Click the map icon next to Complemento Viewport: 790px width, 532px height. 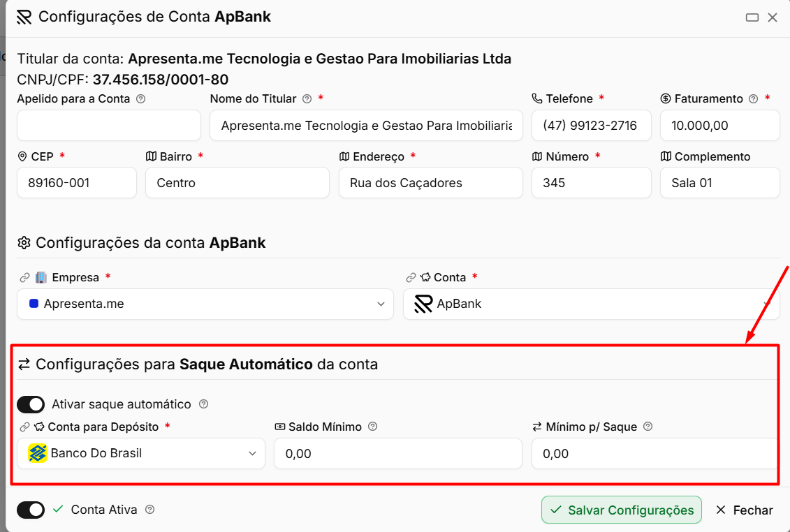(x=666, y=156)
